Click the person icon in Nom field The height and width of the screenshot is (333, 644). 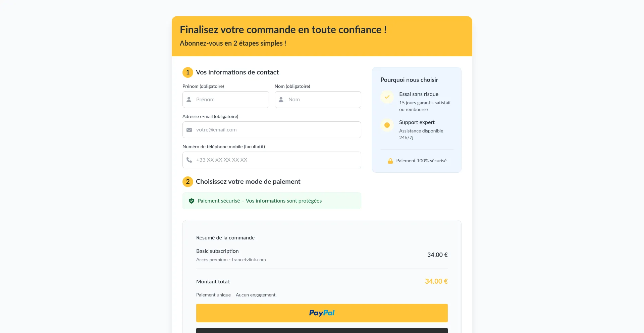tap(281, 100)
